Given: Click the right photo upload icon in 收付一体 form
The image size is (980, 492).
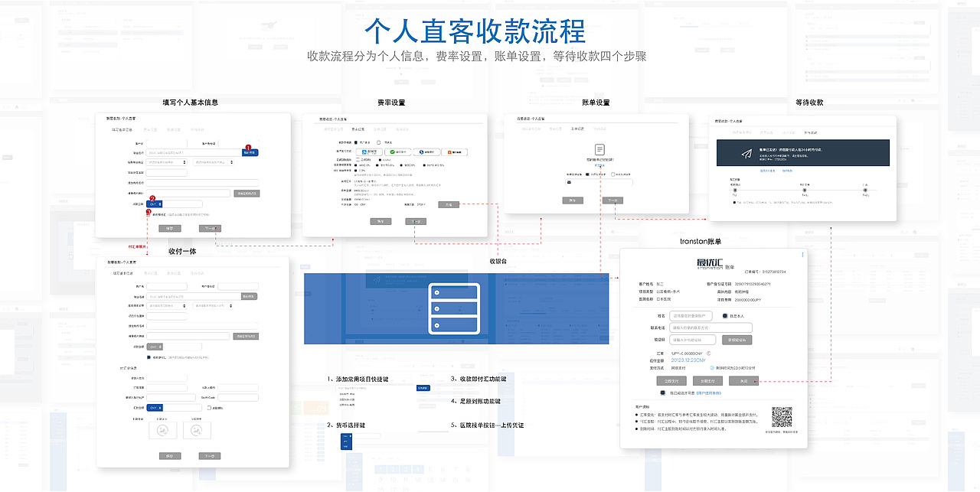Looking at the screenshot, I should (x=197, y=430).
